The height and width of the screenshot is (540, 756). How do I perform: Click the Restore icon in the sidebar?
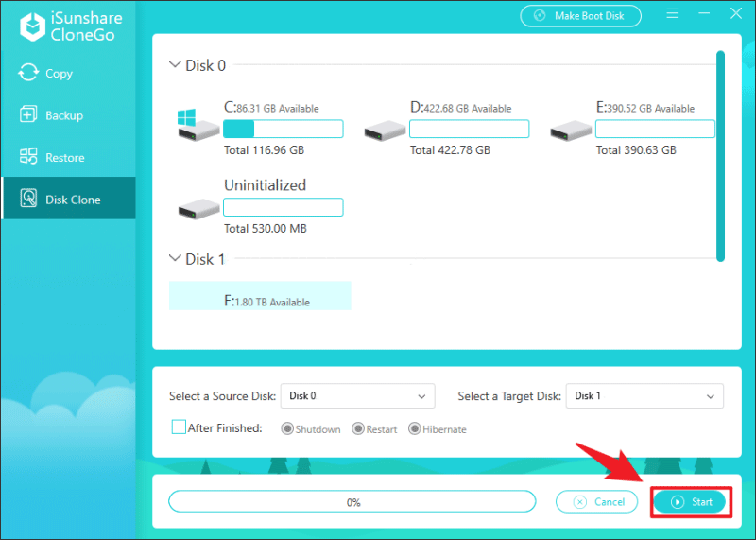27,158
